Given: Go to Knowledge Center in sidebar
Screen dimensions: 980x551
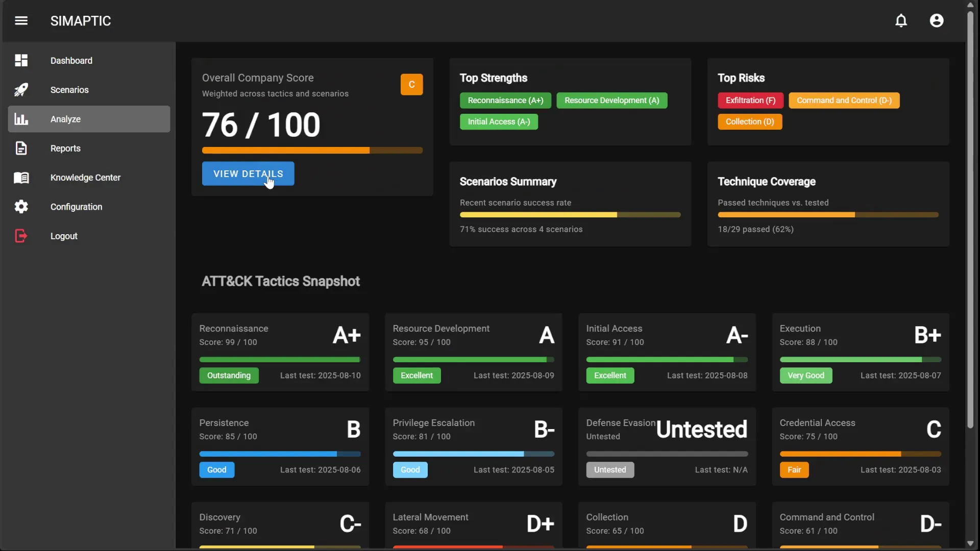Looking at the screenshot, I should [85, 178].
